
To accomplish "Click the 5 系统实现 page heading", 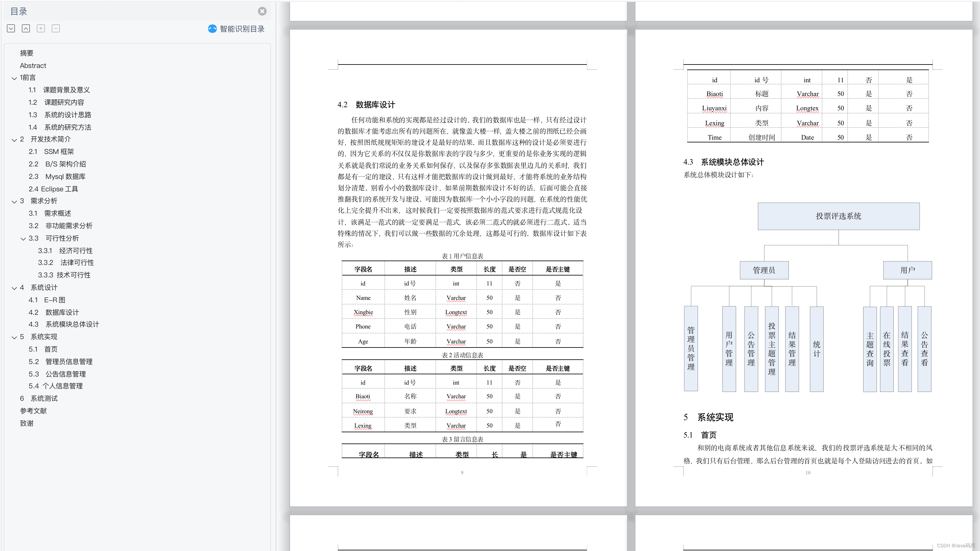I will (708, 417).
